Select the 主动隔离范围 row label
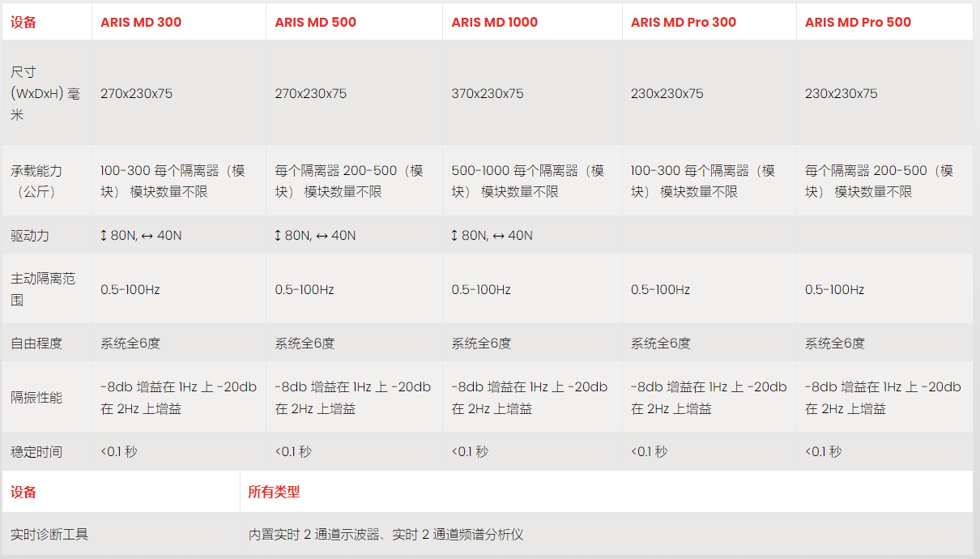The height and width of the screenshot is (559, 980). pos(43,289)
